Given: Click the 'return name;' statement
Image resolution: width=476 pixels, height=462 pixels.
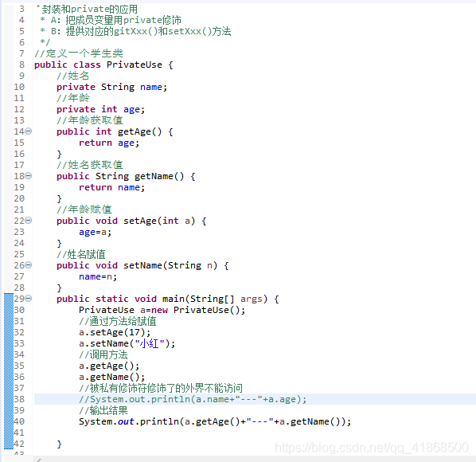Looking at the screenshot, I should pyautogui.click(x=111, y=187).
